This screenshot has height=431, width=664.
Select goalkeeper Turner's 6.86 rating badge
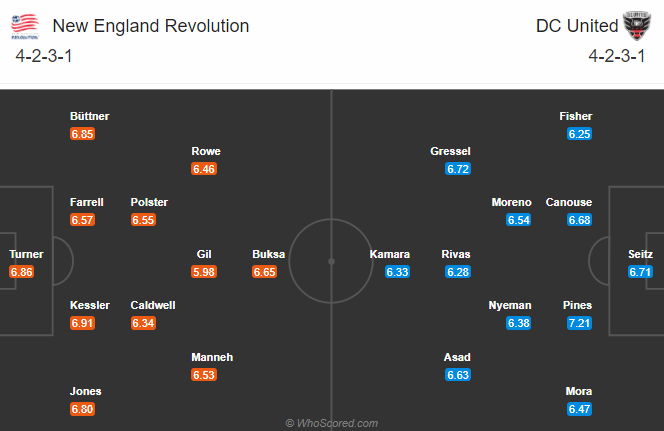22,272
